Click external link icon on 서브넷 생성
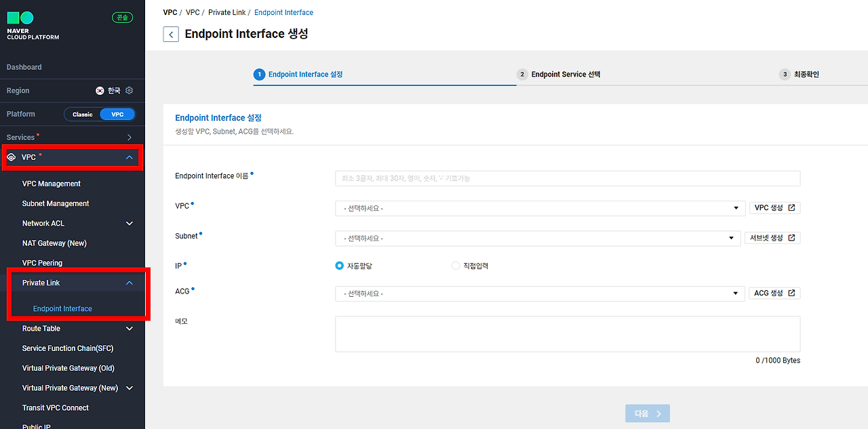 click(791, 238)
